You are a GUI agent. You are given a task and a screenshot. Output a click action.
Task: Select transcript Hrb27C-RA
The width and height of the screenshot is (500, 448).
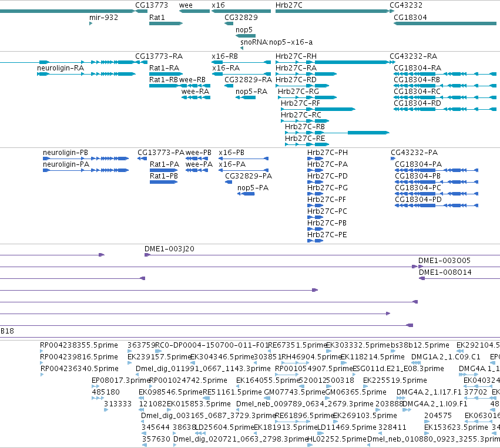(296, 68)
